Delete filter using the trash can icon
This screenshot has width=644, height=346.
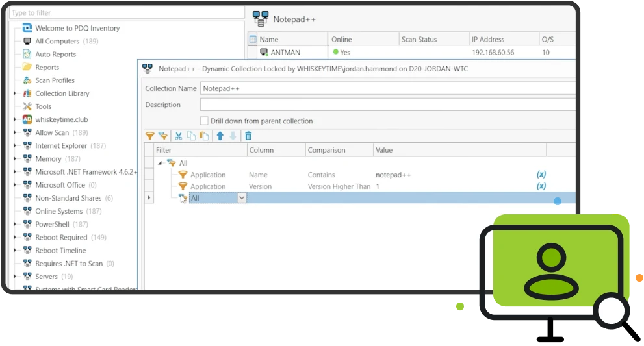point(248,136)
